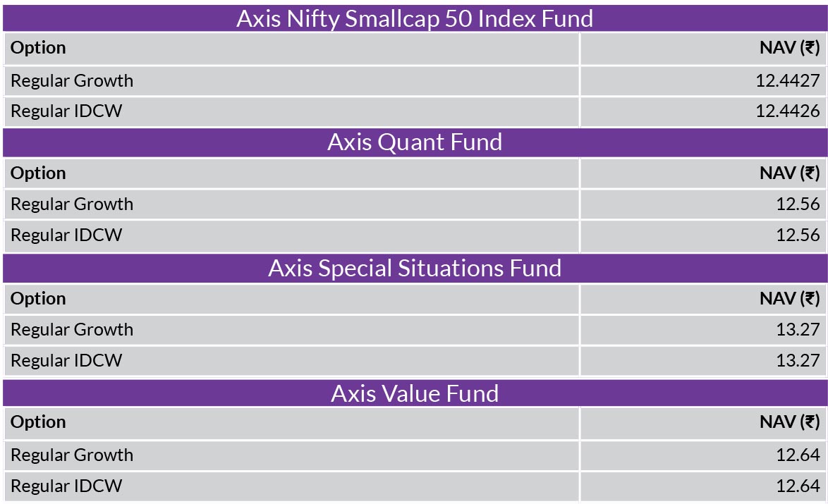Screen dimensions: 828x504
Task: Click Regular IDCW under Axis Value Fund
Action: tap(66, 486)
